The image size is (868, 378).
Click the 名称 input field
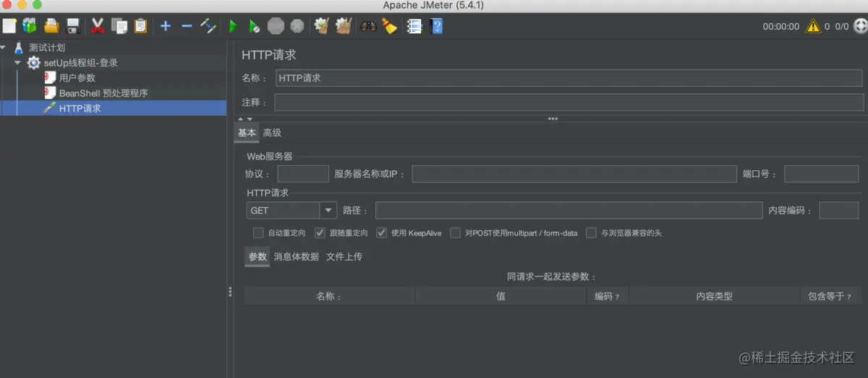coord(569,78)
